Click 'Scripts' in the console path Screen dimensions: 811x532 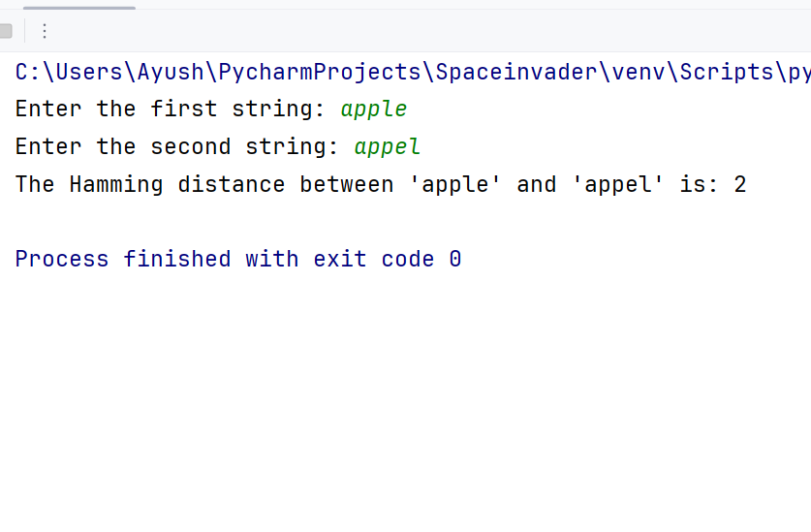[726, 72]
